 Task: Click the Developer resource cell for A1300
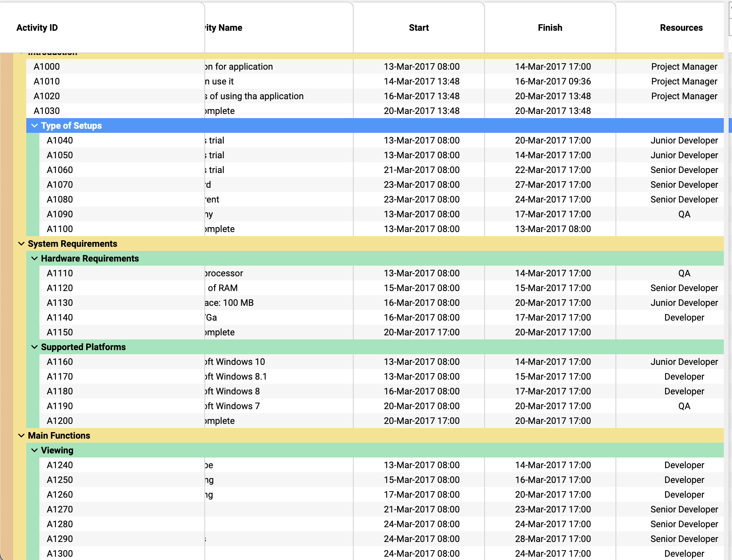684,554
